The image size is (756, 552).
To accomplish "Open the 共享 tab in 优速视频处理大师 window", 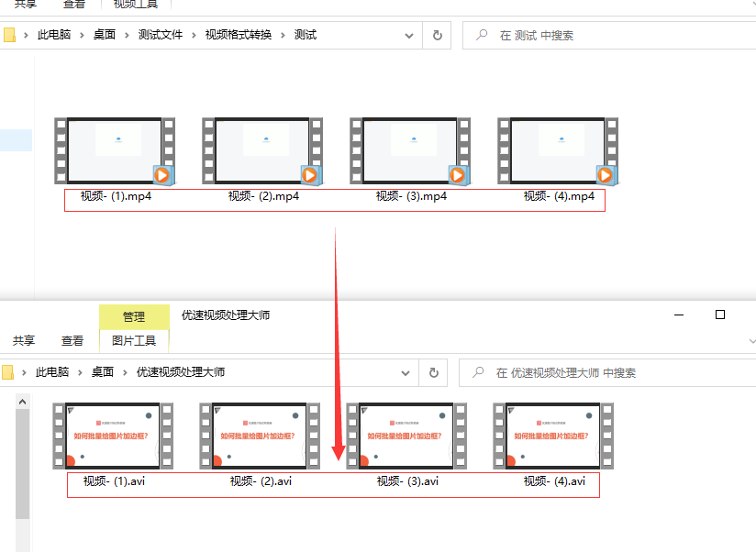I will point(24,340).
